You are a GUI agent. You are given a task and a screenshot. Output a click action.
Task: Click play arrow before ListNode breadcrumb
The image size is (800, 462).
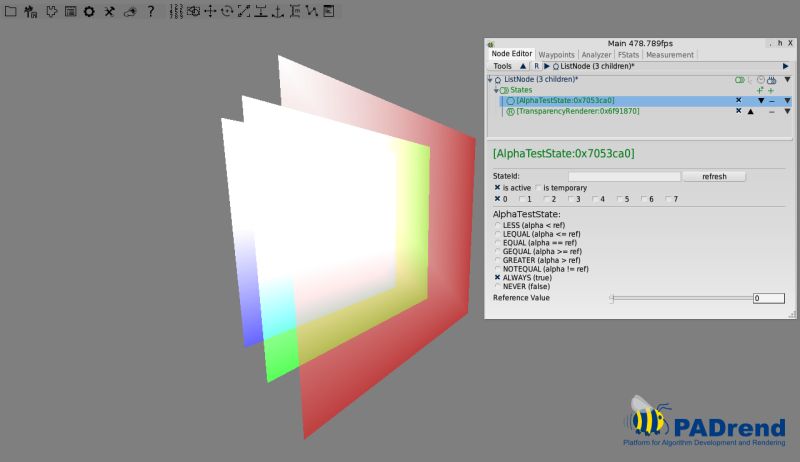547,66
